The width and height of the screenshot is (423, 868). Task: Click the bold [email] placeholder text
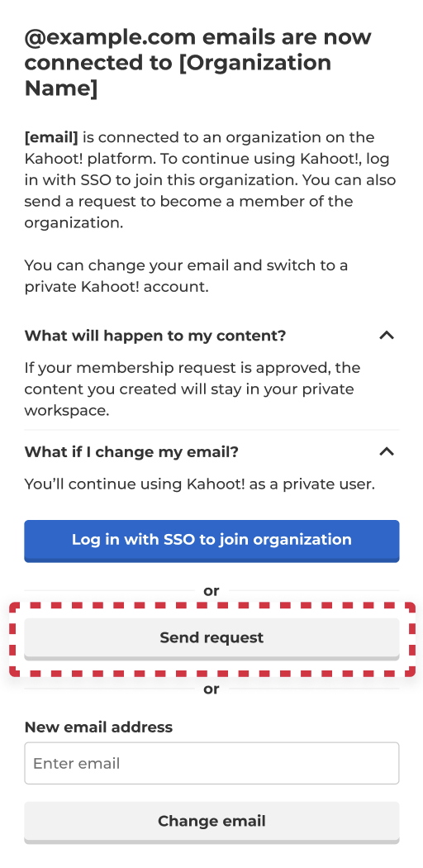(x=51, y=137)
